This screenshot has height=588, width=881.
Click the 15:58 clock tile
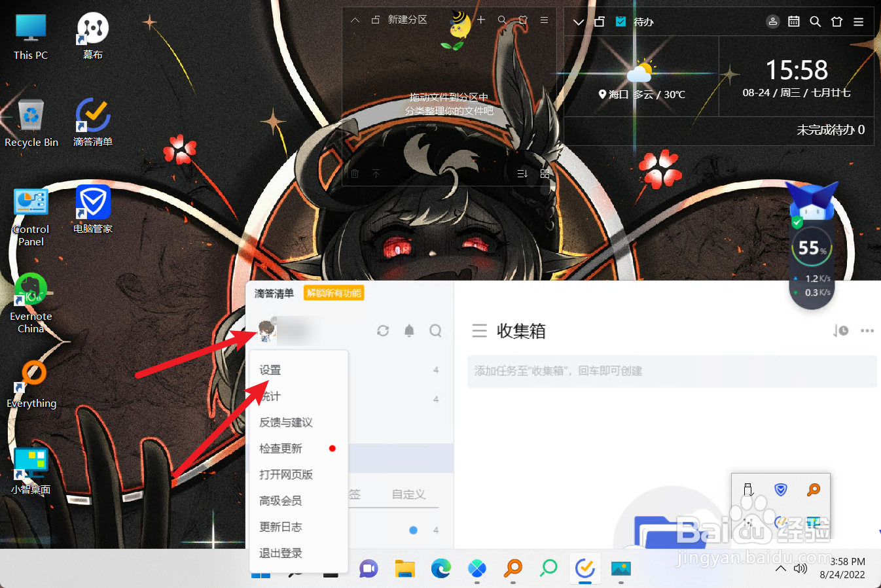click(797, 77)
